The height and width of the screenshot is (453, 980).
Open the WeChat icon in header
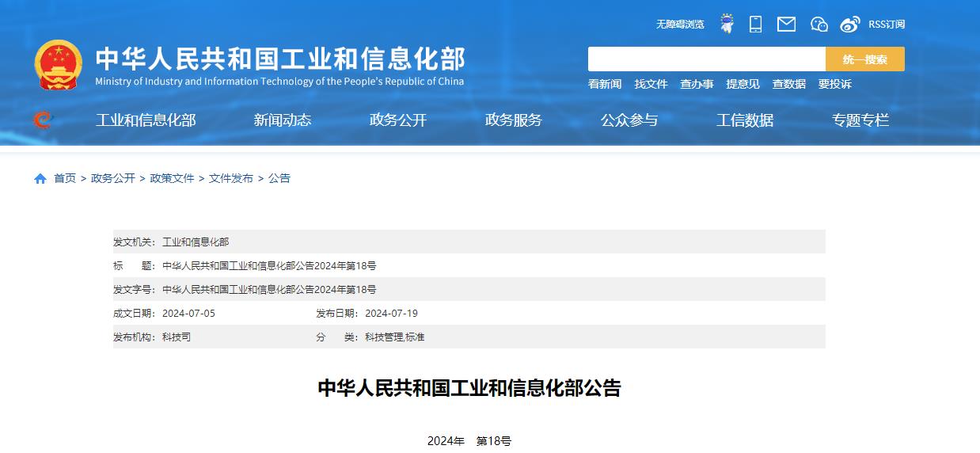(x=819, y=25)
